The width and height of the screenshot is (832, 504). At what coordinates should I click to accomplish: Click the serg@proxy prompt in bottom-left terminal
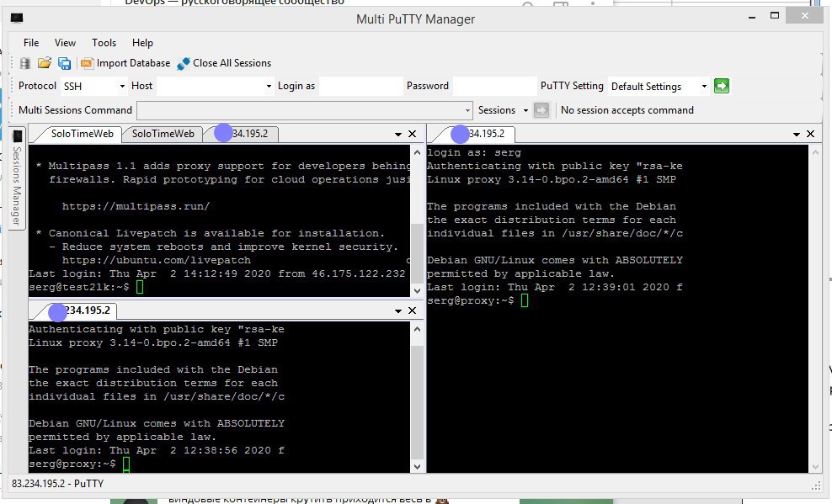(x=79, y=464)
